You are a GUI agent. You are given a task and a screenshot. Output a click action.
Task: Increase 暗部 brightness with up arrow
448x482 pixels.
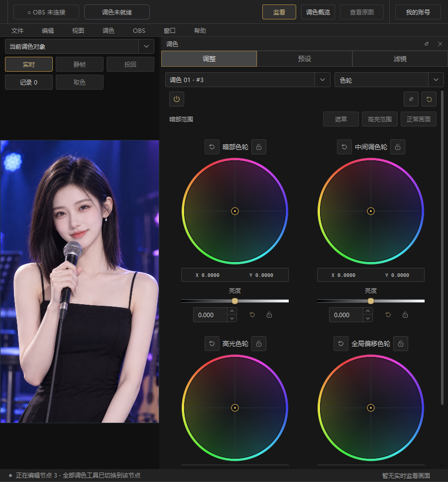click(x=232, y=311)
